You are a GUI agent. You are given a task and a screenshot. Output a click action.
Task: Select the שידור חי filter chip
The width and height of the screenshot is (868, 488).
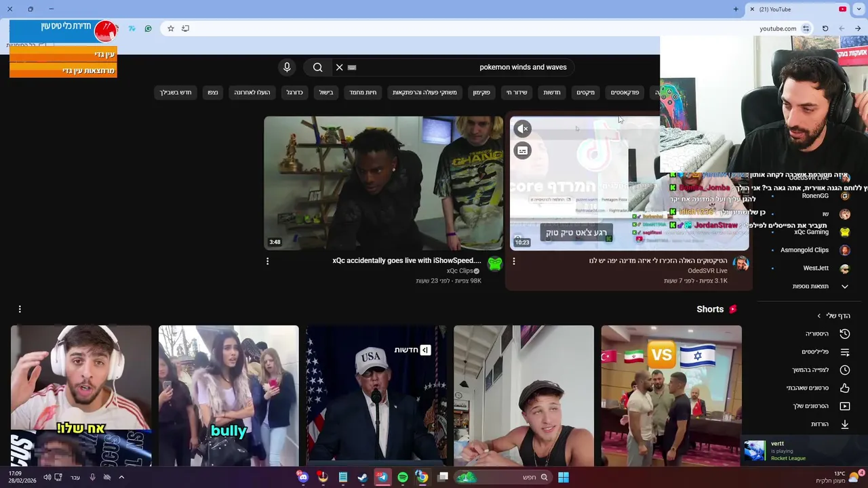pos(517,92)
